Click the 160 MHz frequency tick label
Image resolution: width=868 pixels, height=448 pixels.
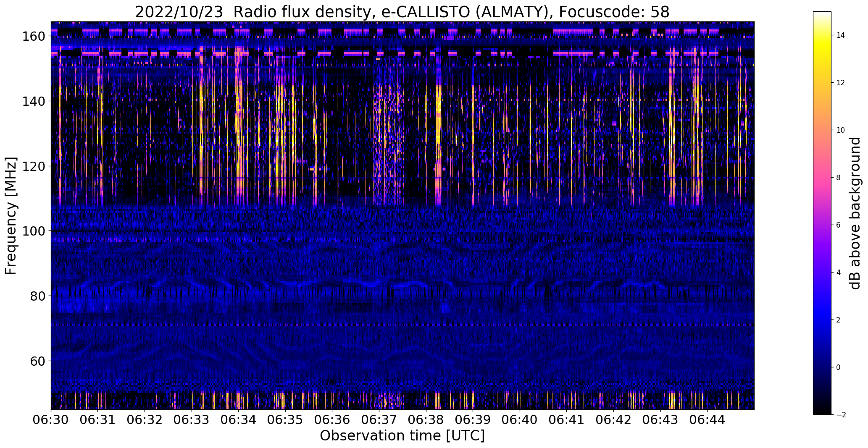tap(33, 37)
